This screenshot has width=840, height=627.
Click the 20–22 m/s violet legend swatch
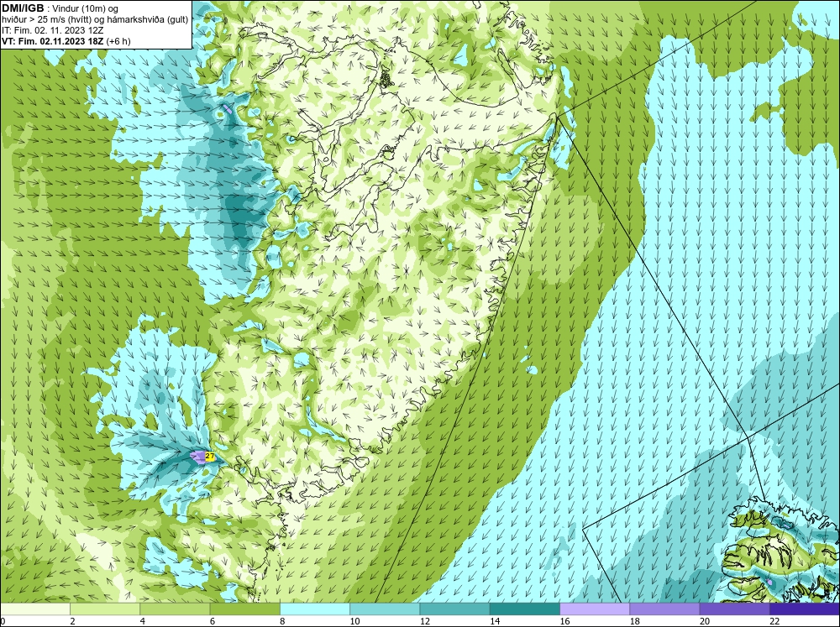point(734,609)
